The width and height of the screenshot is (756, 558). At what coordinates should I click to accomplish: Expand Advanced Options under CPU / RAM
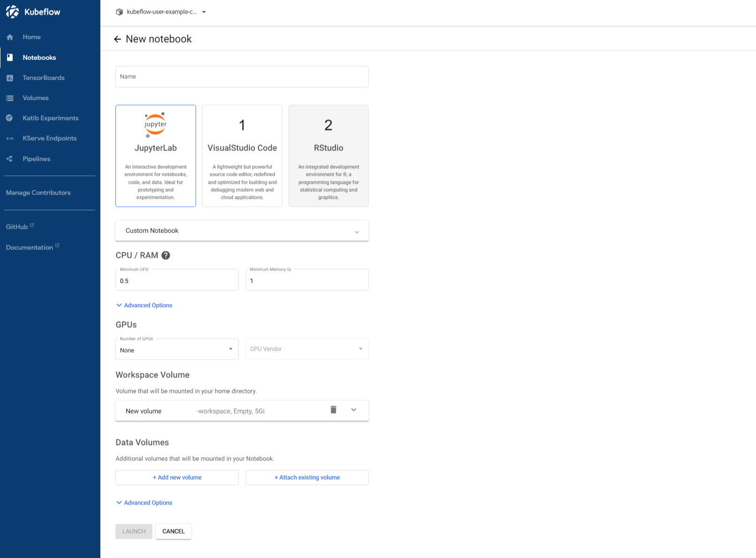pos(144,305)
